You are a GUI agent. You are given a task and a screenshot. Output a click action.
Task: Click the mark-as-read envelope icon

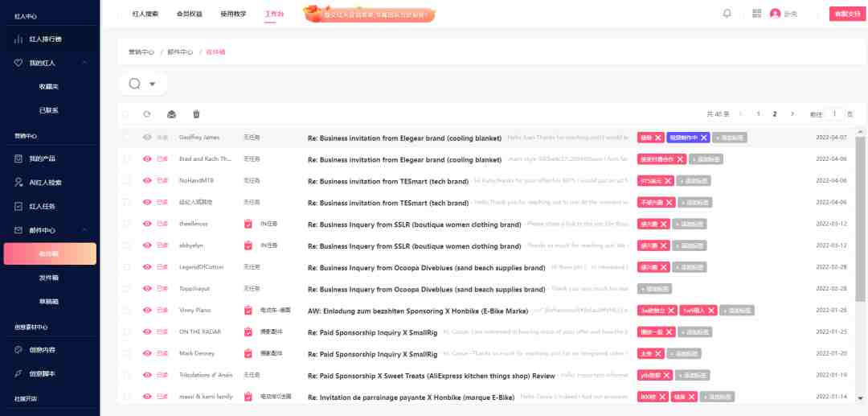pos(172,114)
